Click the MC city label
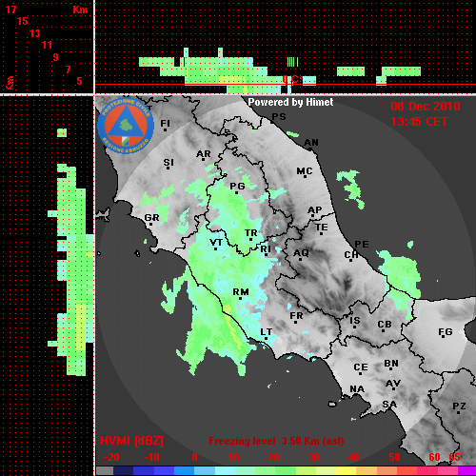The height and width of the screenshot is (476, 476). pyautogui.click(x=305, y=171)
